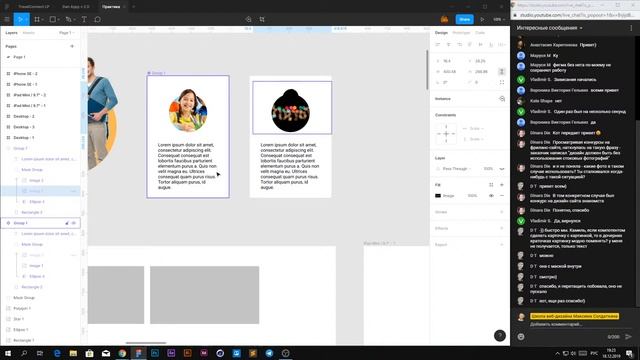This screenshot has width=640, height=360.
Task: Select the Rectangle shape tool
Action: click(x=52, y=19)
